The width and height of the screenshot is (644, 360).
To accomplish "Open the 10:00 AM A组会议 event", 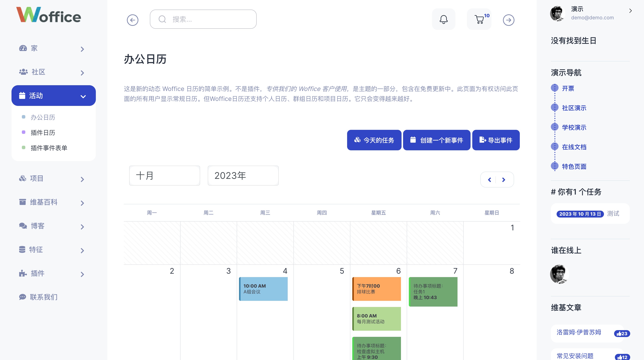I will (x=263, y=289).
